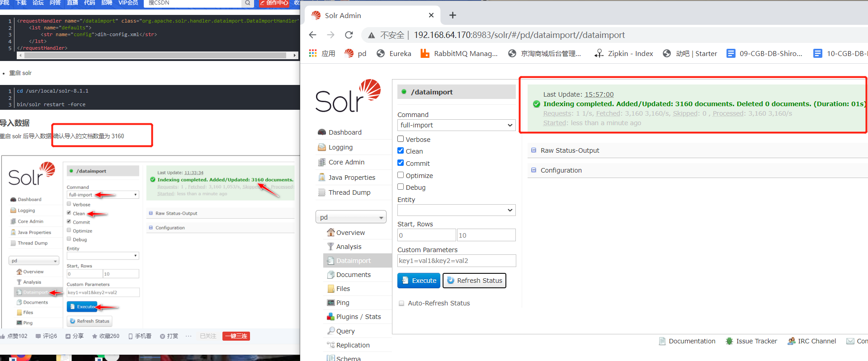The width and height of the screenshot is (868, 361).
Task: Click the 评论6 comments icon in CSDN
Action: tap(38, 336)
